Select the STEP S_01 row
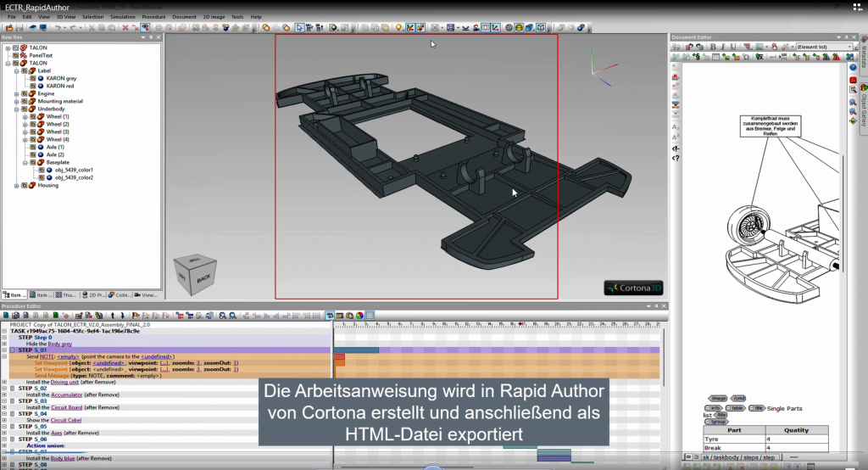This screenshot has height=470, width=868. pyautogui.click(x=34, y=350)
